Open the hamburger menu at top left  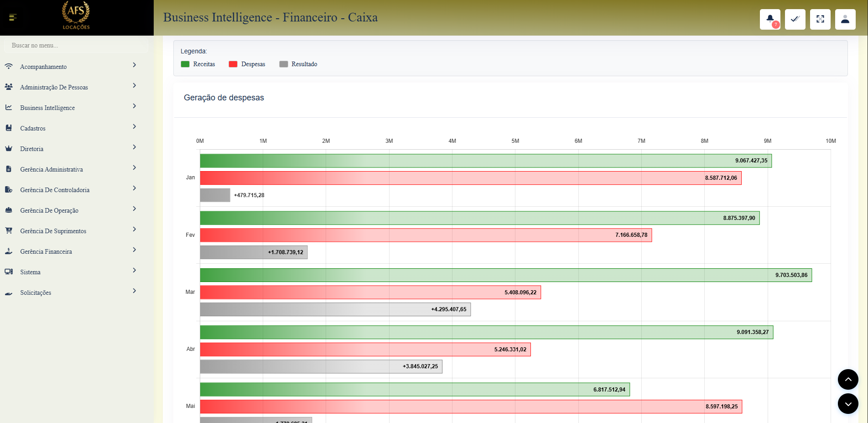tap(12, 17)
